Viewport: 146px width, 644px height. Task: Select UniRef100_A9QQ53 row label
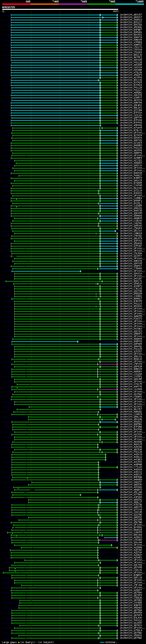click(x=131, y=163)
